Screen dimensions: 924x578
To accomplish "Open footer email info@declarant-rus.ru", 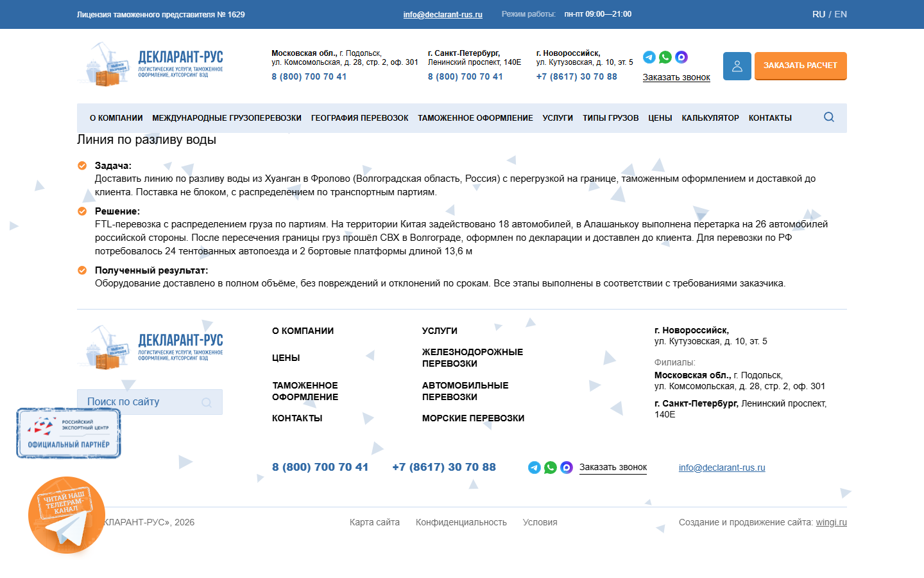I will [x=722, y=468].
